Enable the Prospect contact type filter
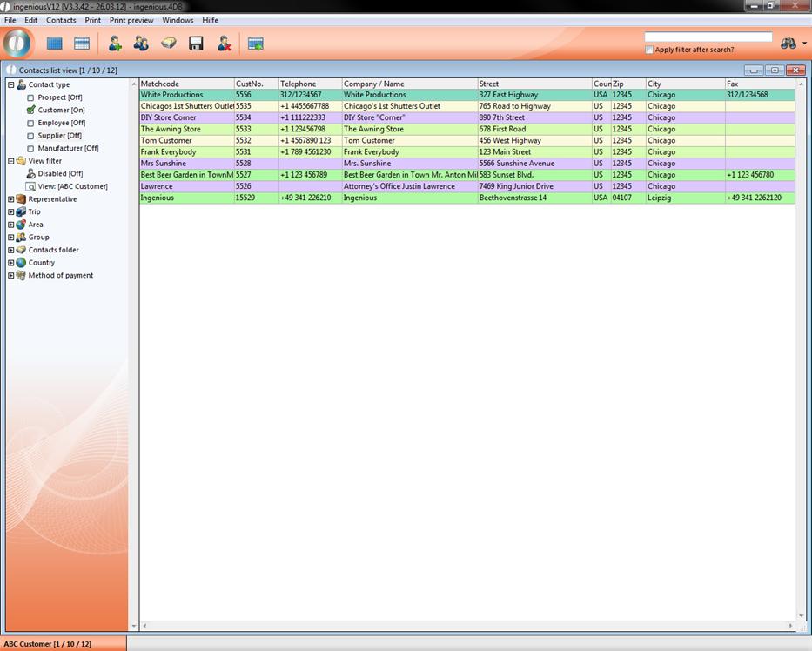The width and height of the screenshot is (812, 651). (30, 98)
